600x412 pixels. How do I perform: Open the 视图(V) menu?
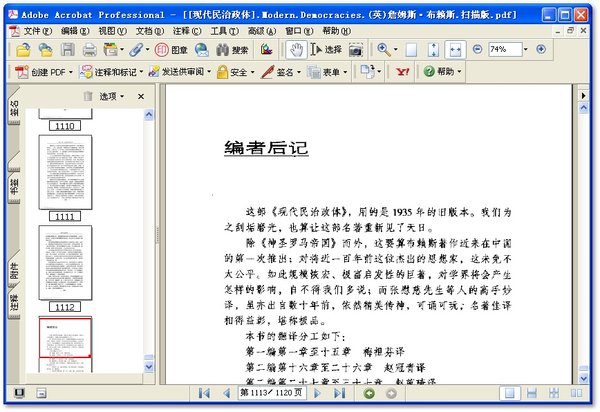tap(112, 31)
